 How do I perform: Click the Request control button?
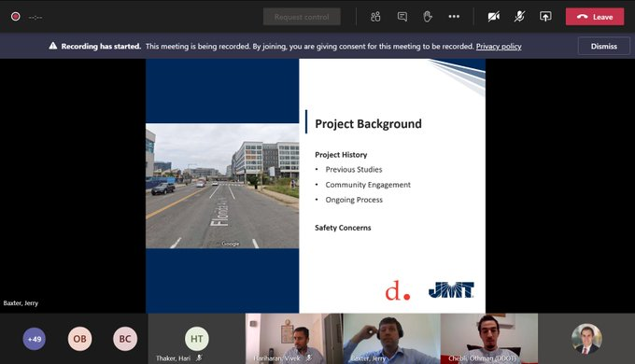coord(302,17)
